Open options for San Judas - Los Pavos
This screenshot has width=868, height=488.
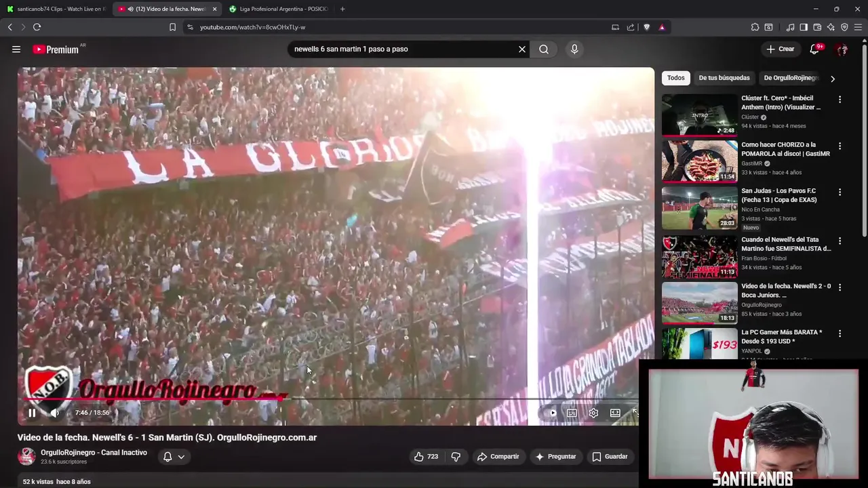(x=840, y=192)
